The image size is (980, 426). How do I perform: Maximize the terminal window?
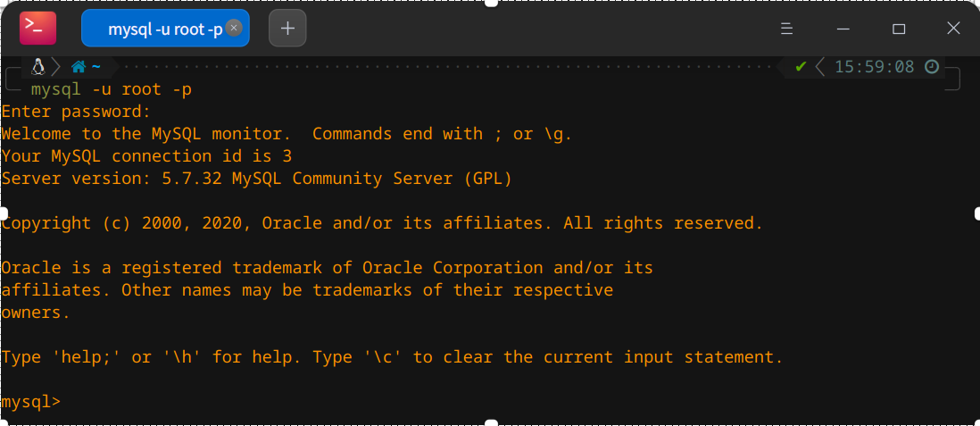[x=899, y=29]
